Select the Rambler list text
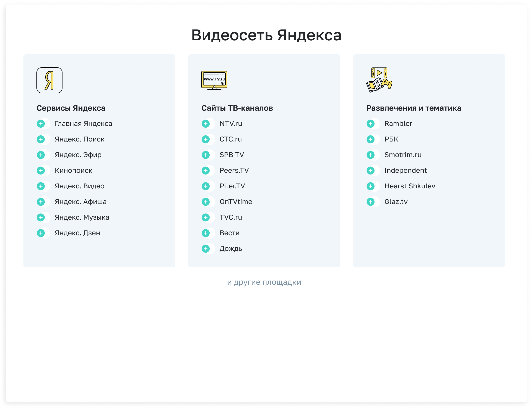Image resolution: width=532 pixels, height=408 pixels. coord(398,124)
